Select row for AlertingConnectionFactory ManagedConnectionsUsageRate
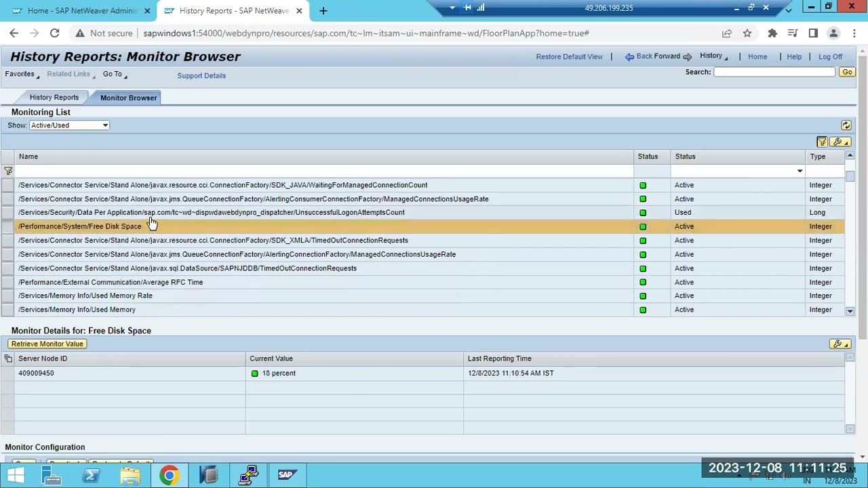Viewport: 868px width, 488px height. click(x=7, y=254)
